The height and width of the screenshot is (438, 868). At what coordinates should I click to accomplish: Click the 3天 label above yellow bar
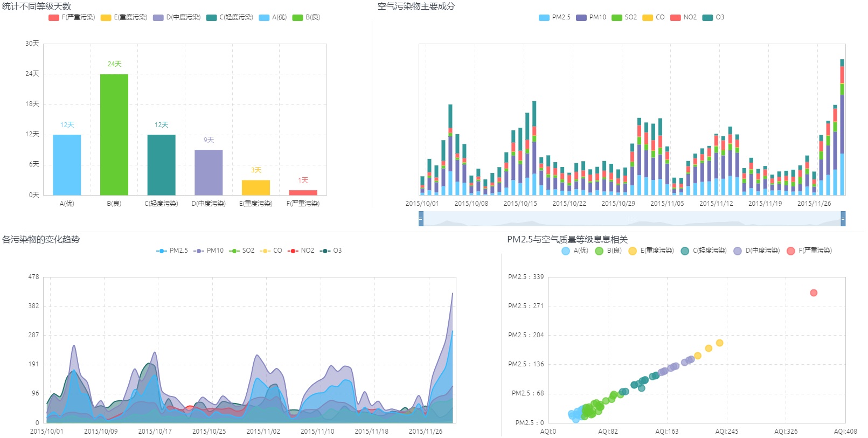pyautogui.click(x=256, y=170)
